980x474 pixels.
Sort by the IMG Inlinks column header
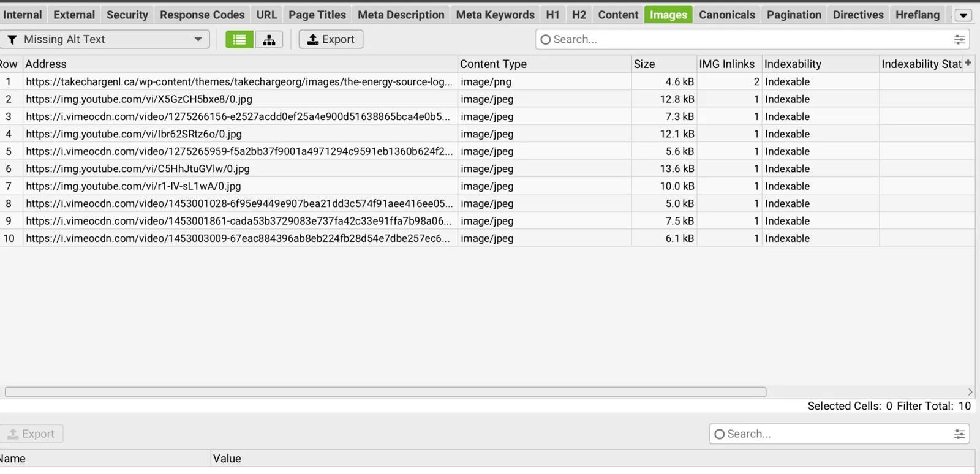click(729, 64)
